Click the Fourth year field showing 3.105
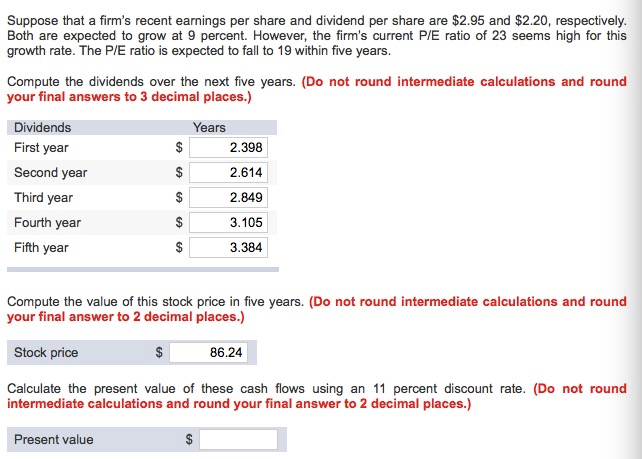Screen dimensions: 642x459 tap(228, 222)
